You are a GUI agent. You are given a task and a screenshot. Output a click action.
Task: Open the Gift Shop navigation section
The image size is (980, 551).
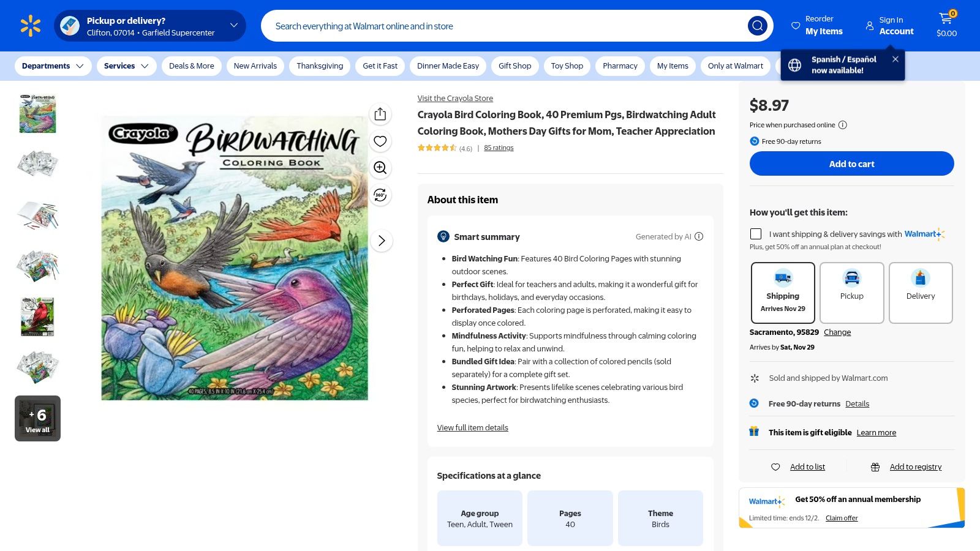pyautogui.click(x=514, y=66)
